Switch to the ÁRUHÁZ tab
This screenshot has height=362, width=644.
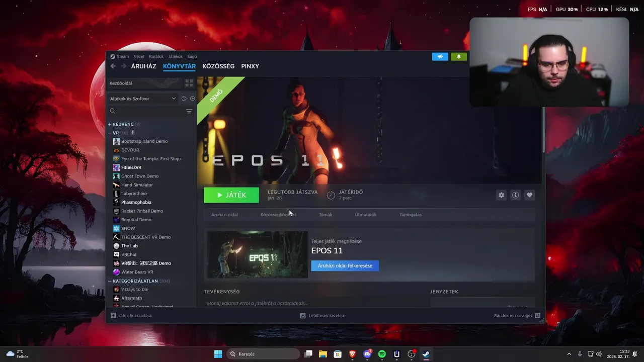[x=143, y=66]
